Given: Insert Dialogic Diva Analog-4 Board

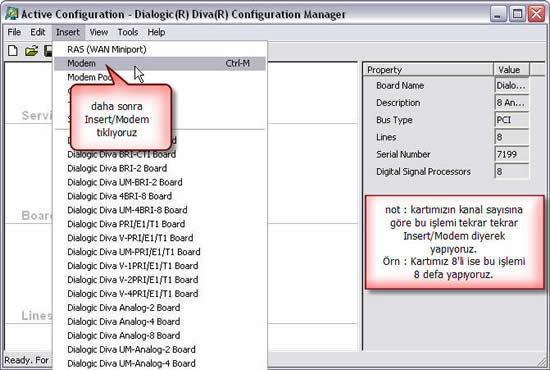Looking at the screenshot, I should (x=160, y=322).
